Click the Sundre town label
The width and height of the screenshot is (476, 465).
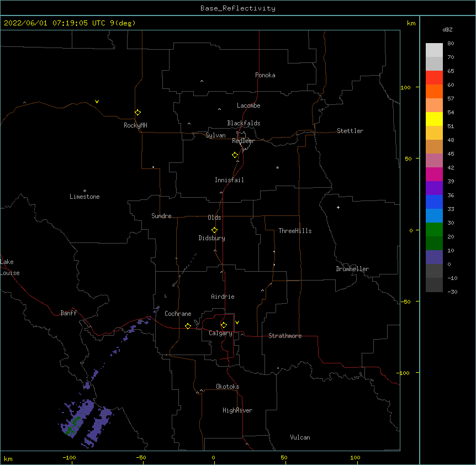tap(161, 216)
